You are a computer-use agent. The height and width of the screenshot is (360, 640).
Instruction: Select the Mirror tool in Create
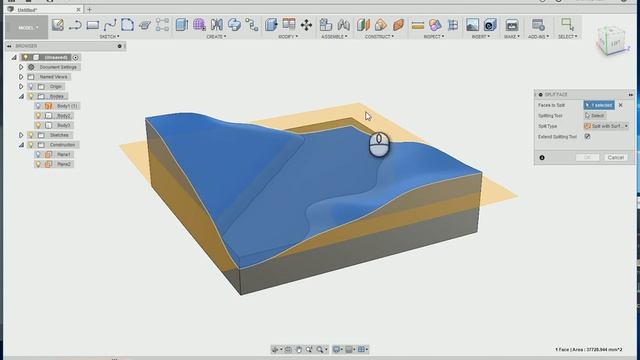(217, 25)
